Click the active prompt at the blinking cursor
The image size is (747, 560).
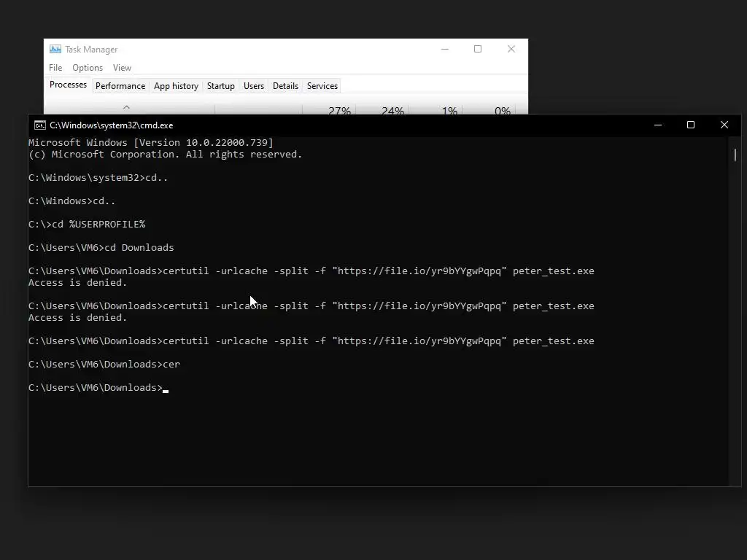coord(98,388)
